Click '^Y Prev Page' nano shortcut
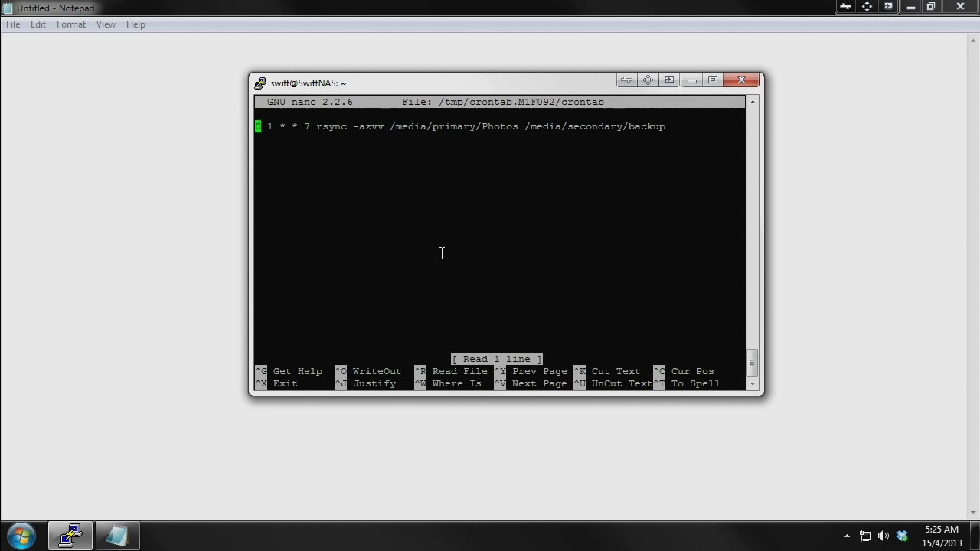Viewport: 980px width, 551px height. [x=531, y=371]
